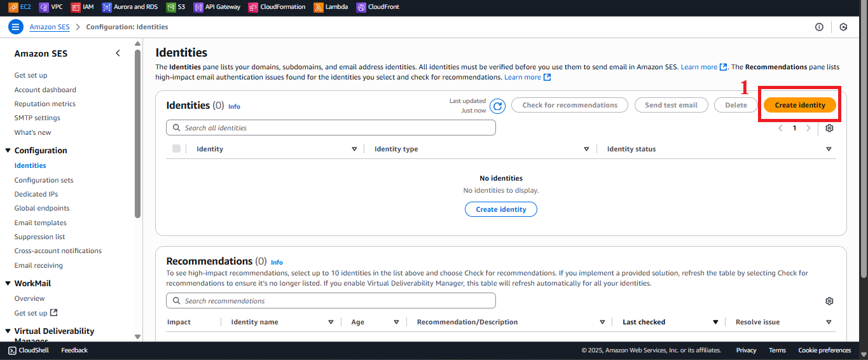Open Privacy link in footer

(x=747, y=350)
